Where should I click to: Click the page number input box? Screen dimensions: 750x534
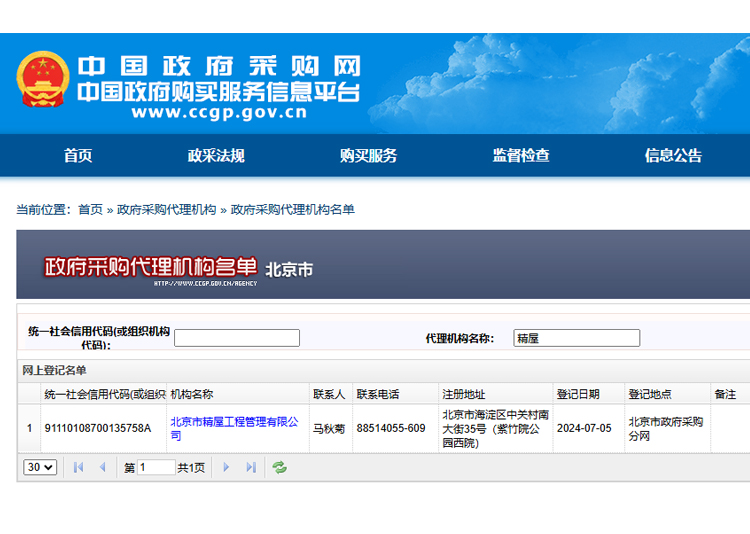(x=156, y=468)
